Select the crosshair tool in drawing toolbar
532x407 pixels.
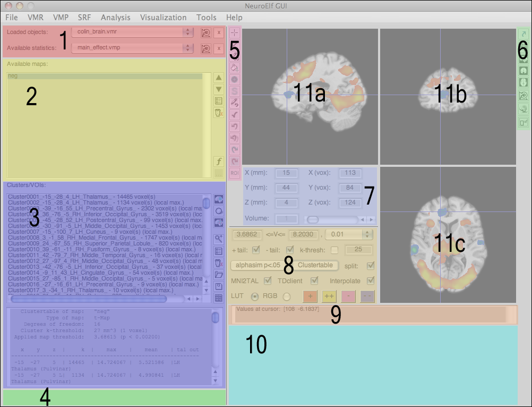pyautogui.click(x=235, y=33)
